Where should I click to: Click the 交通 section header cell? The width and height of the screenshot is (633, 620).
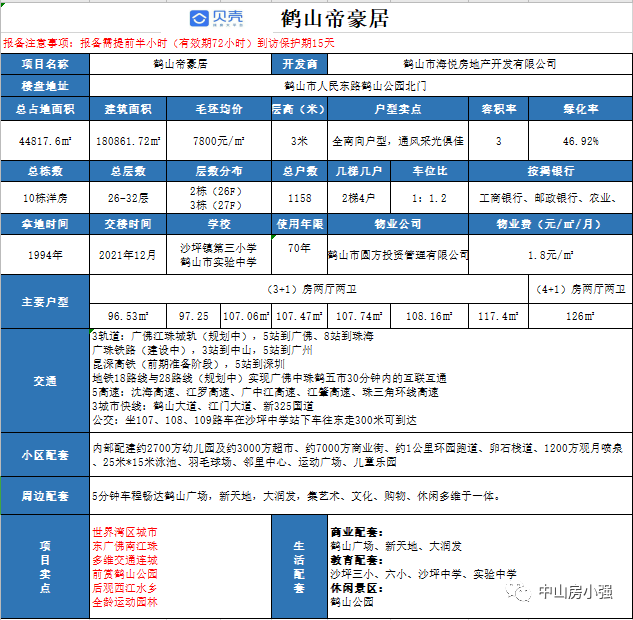(x=46, y=381)
